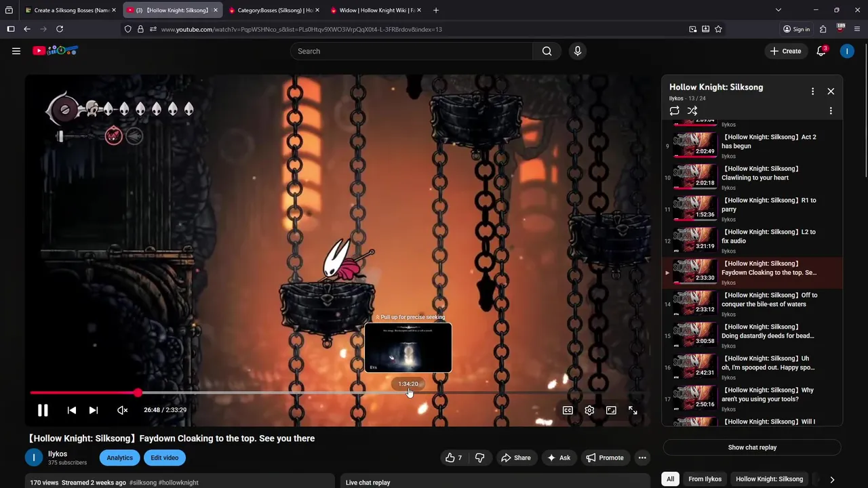868x488 pixels.
Task: Share the video
Action: coord(515,457)
